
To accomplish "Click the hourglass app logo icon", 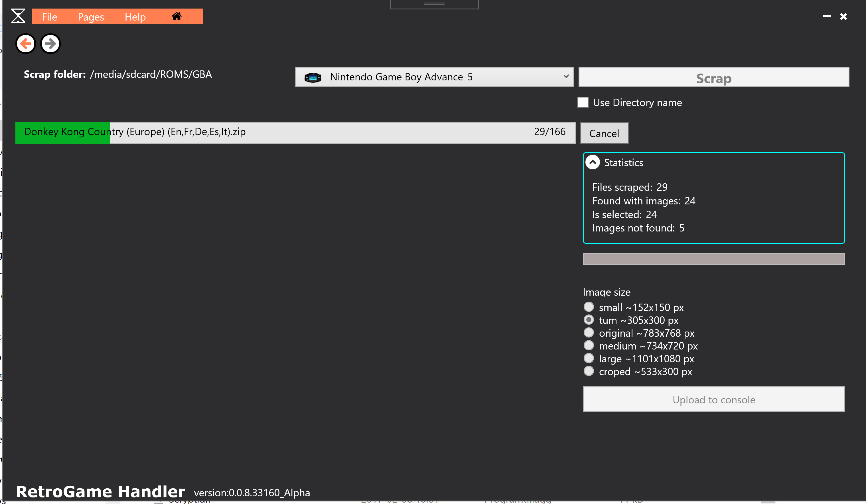I will (18, 16).
